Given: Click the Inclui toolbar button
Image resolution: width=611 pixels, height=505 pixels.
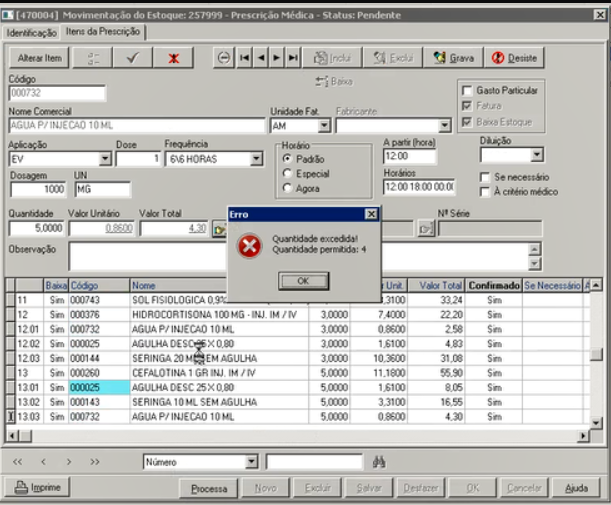Looking at the screenshot, I should pos(332,58).
